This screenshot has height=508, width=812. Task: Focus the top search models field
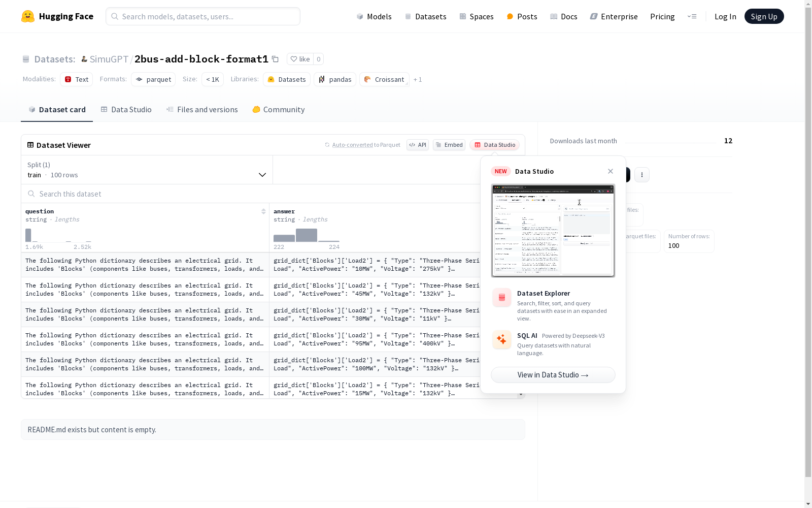pyautogui.click(x=203, y=16)
